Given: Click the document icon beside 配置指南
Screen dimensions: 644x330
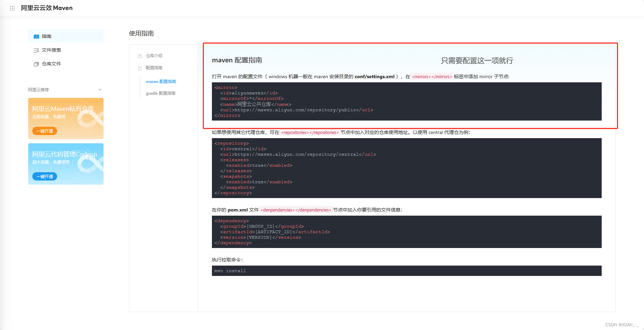Looking at the screenshot, I should click(x=140, y=68).
